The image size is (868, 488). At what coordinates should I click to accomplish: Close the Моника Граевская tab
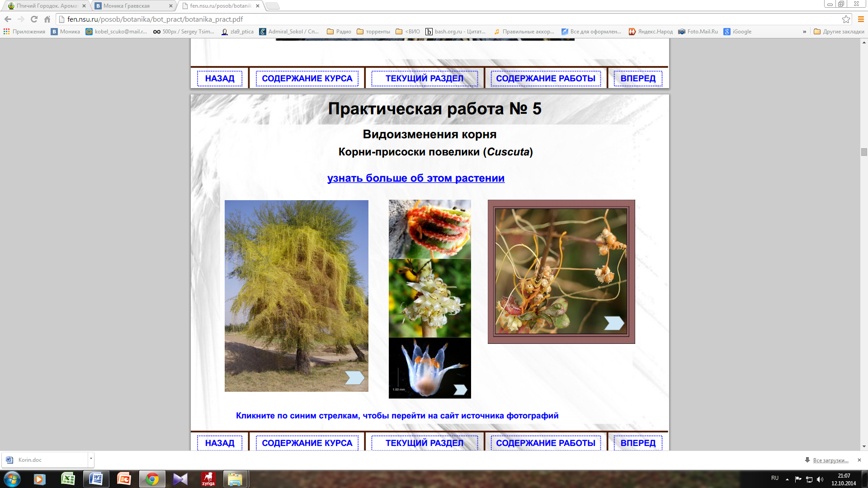170,6
